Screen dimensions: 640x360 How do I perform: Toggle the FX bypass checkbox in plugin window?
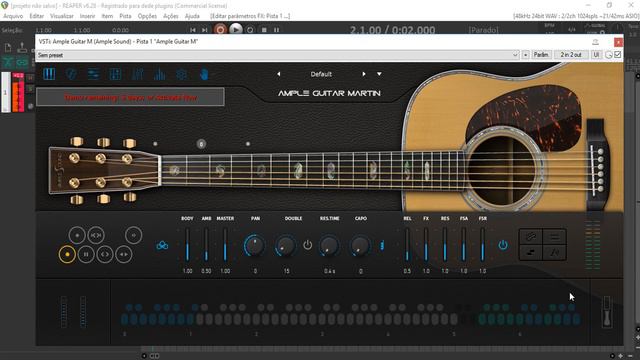618,54
